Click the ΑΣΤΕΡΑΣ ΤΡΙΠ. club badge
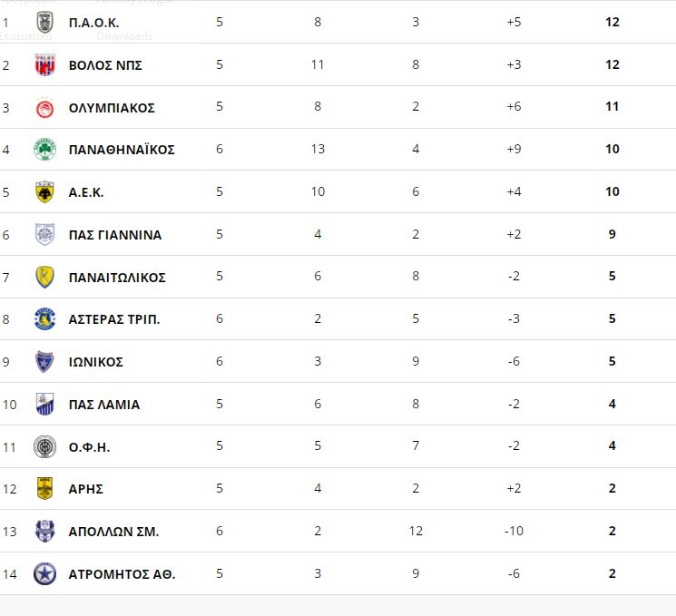Image resolution: width=676 pixels, height=616 pixels. click(x=44, y=318)
